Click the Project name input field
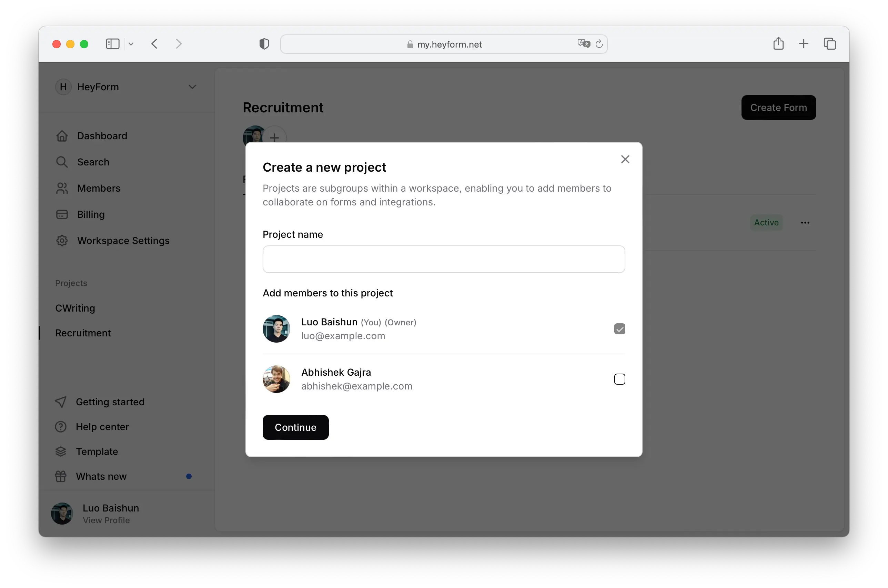 coord(444,258)
